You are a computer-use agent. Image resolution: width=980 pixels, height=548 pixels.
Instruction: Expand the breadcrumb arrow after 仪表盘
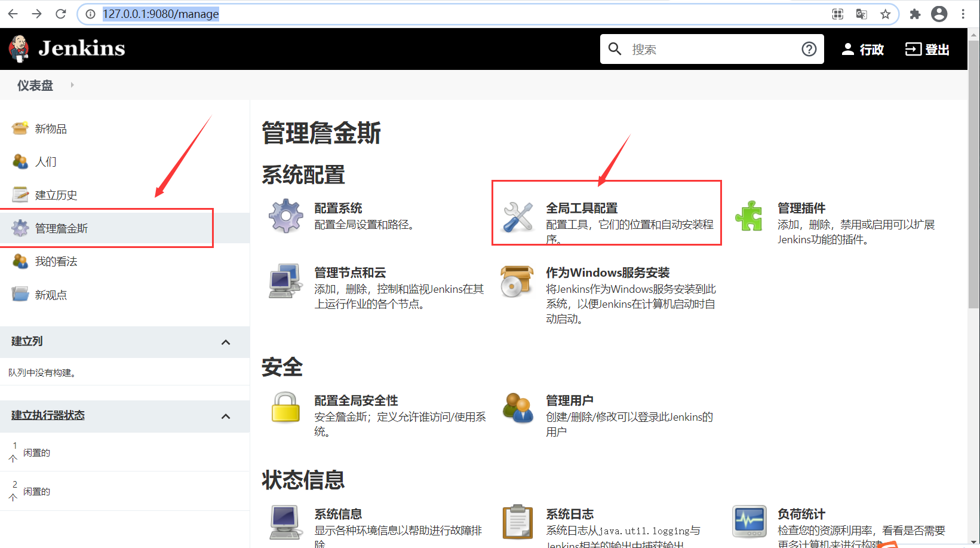tap(72, 85)
